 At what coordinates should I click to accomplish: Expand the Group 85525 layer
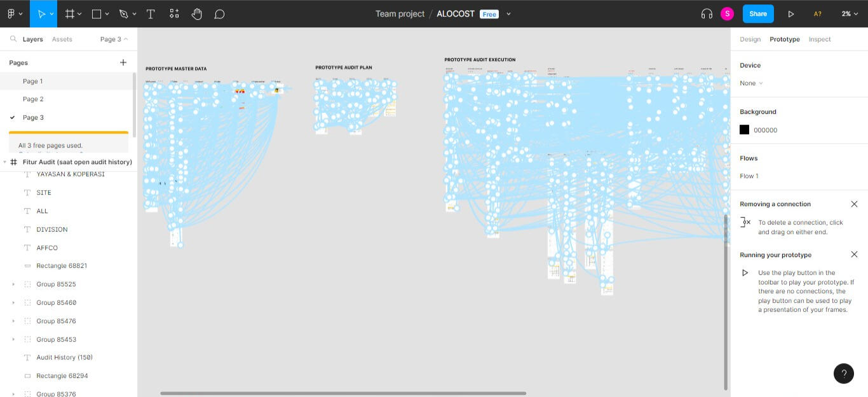13,284
